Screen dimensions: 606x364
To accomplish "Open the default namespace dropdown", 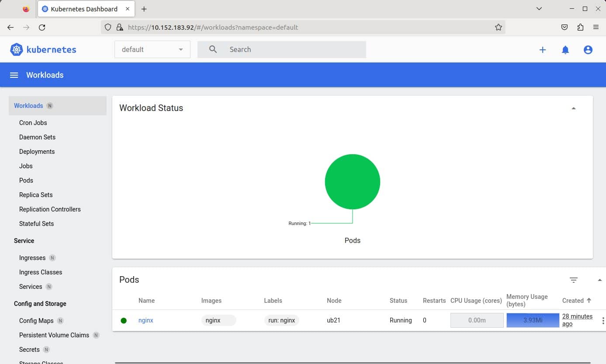I will [x=152, y=49].
